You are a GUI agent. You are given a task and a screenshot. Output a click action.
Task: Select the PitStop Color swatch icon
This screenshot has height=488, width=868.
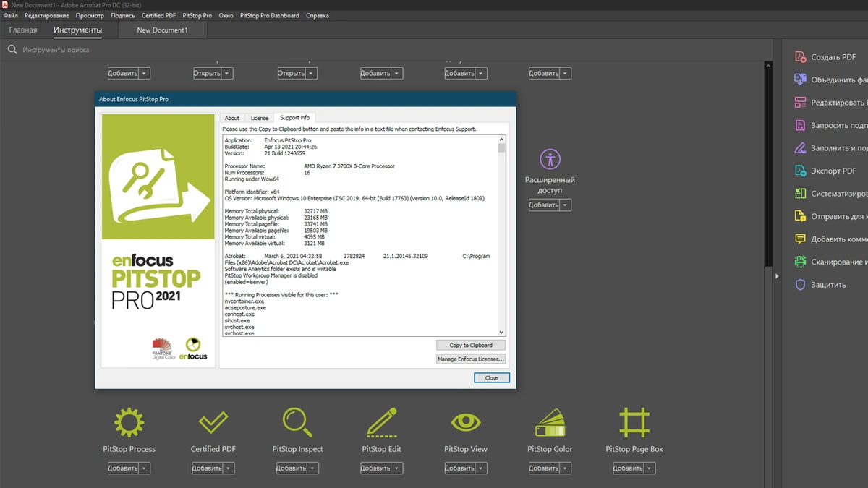[550, 422]
